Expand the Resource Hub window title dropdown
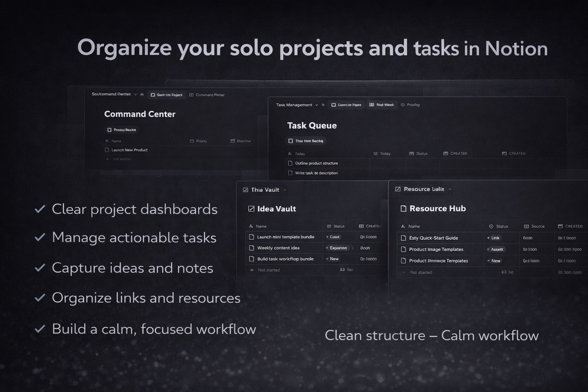 point(450,189)
